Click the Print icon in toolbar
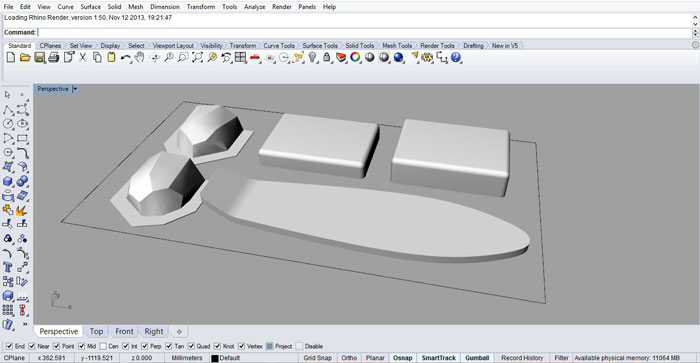Viewport: 700px width, 363px height. tap(54, 57)
